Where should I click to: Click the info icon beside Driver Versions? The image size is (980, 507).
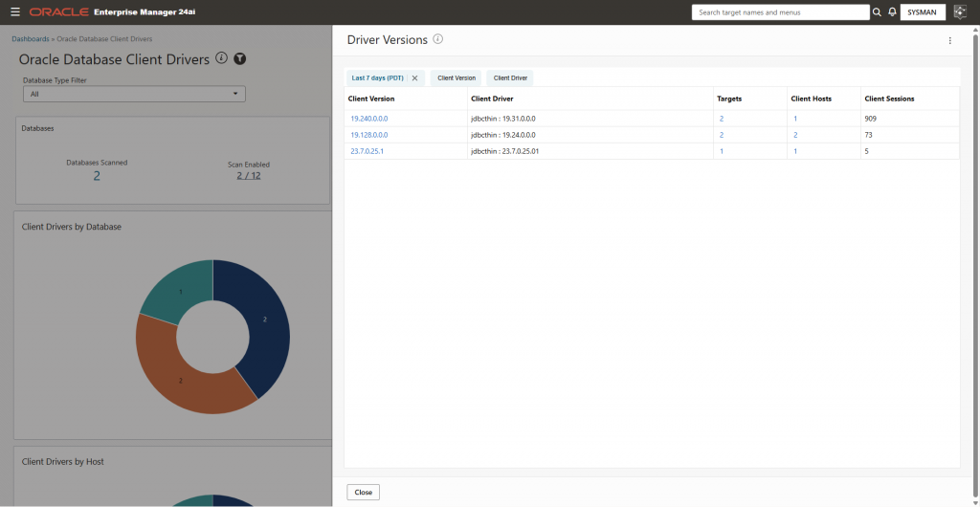point(438,39)
